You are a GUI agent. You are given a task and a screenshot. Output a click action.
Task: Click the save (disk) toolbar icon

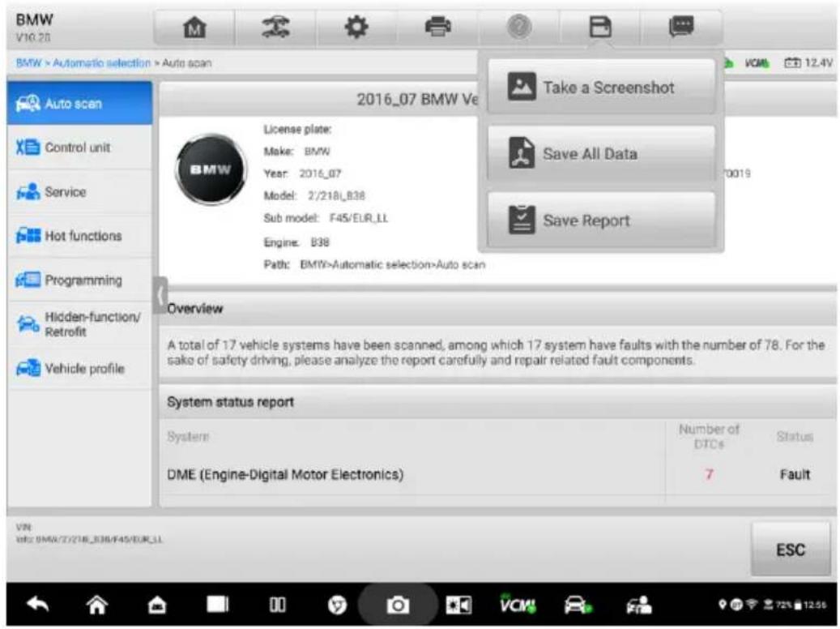(x=600, y=26)
